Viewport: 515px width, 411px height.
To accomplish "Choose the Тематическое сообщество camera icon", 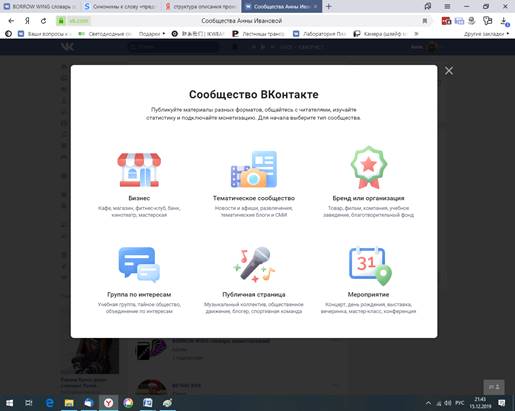I will click(x=254, y=169).
